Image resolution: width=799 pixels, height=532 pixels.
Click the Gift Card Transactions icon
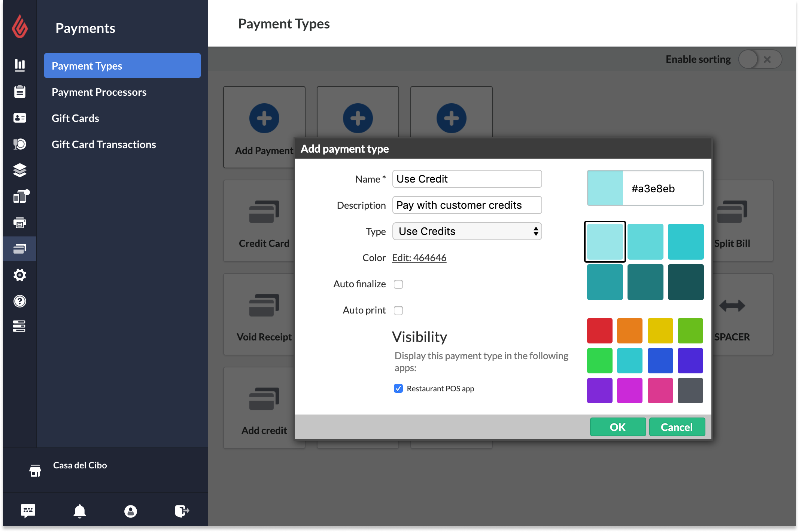point(104,144)
